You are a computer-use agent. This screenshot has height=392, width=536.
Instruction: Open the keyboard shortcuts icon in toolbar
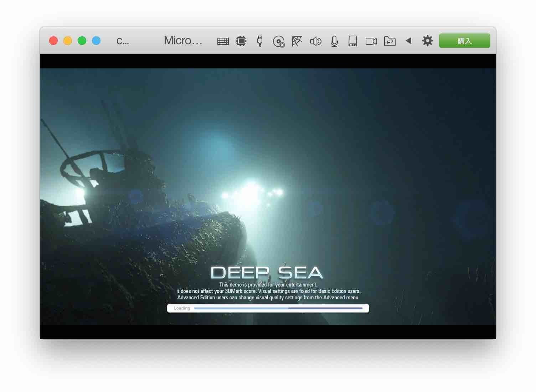tap(223, 41)
